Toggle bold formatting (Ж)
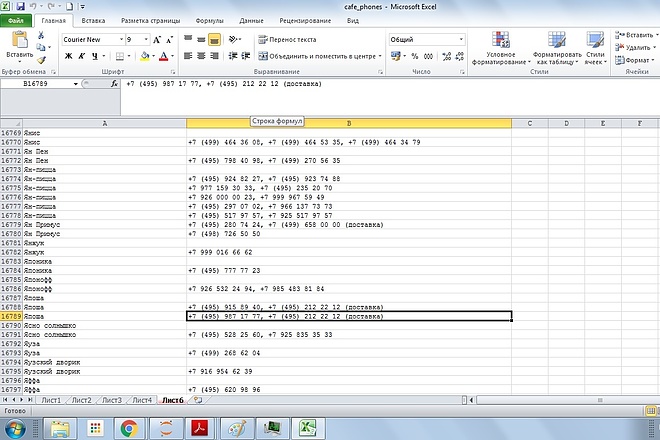 (x=69, y=56)
